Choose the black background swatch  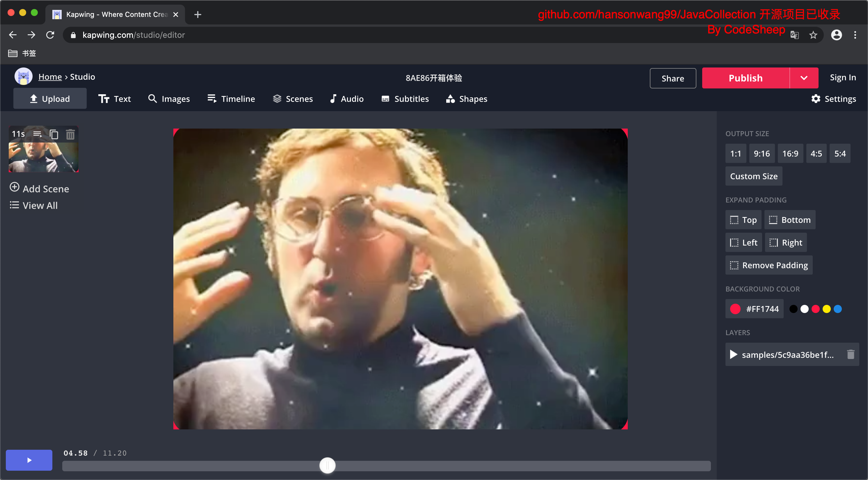pyautogui.click(x=793, y=309)
